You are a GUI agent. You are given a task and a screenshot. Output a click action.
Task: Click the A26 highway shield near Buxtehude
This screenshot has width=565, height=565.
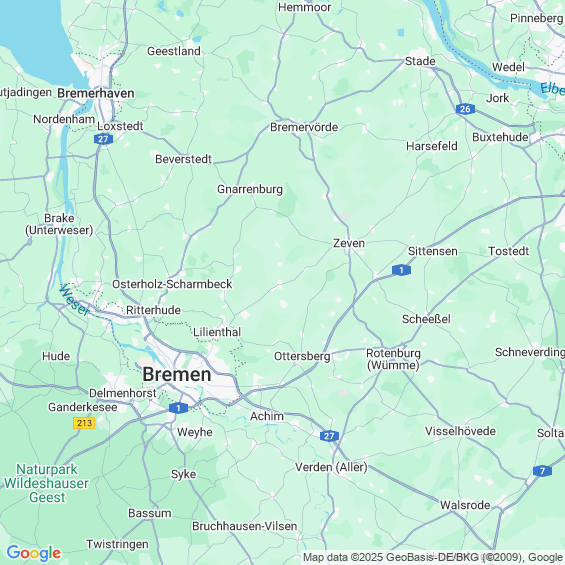pos(465,109)
